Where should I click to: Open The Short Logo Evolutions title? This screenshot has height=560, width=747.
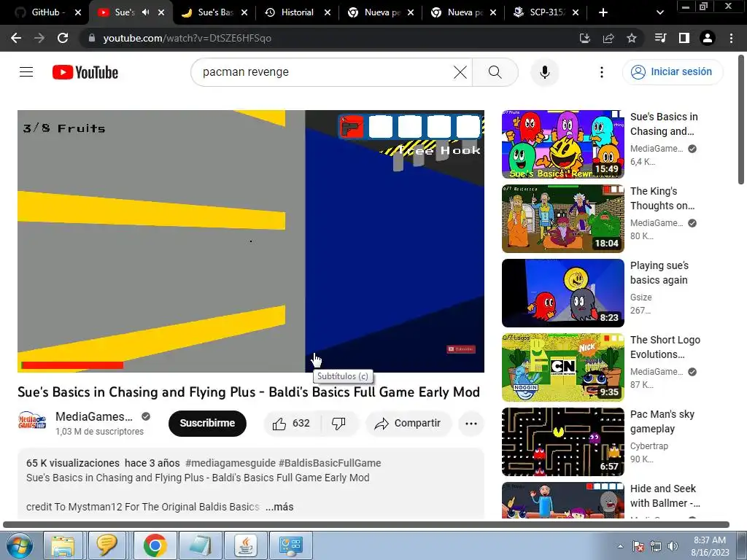(665, 346)
